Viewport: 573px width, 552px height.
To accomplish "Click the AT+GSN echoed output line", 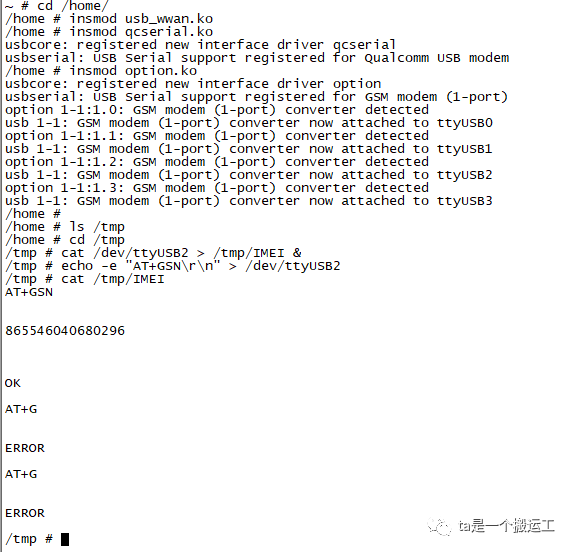I will point(29,292).
